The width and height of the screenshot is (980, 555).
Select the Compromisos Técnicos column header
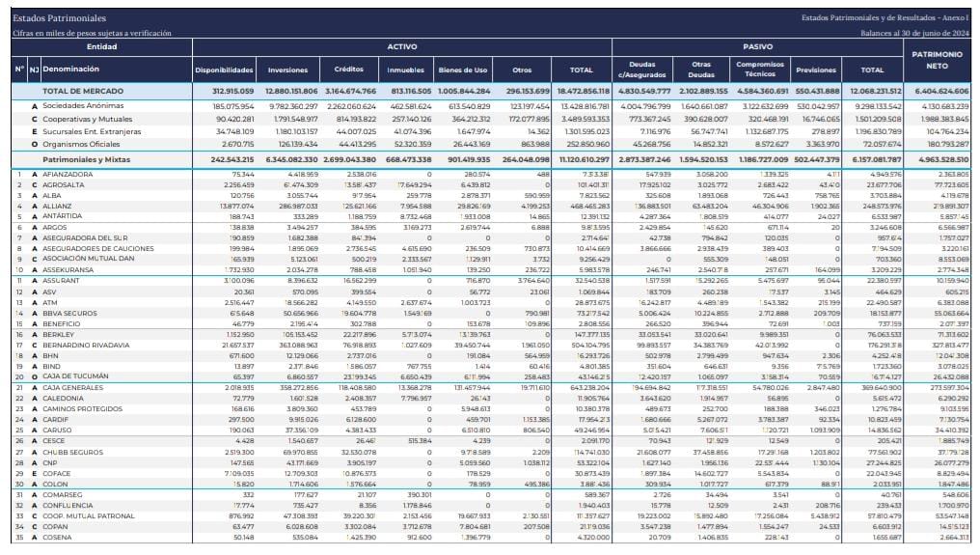(x=760, y=69)
